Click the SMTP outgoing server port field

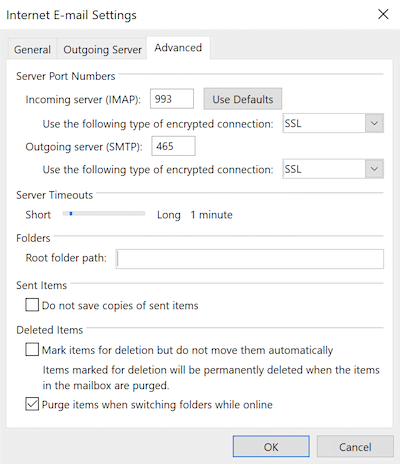point(173,146)
